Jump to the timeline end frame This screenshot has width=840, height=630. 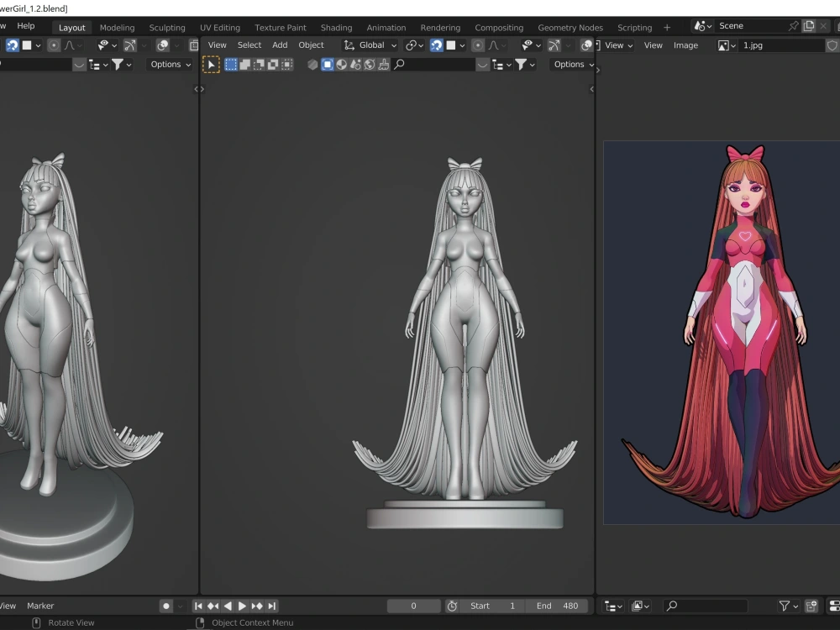click(272, 606)
